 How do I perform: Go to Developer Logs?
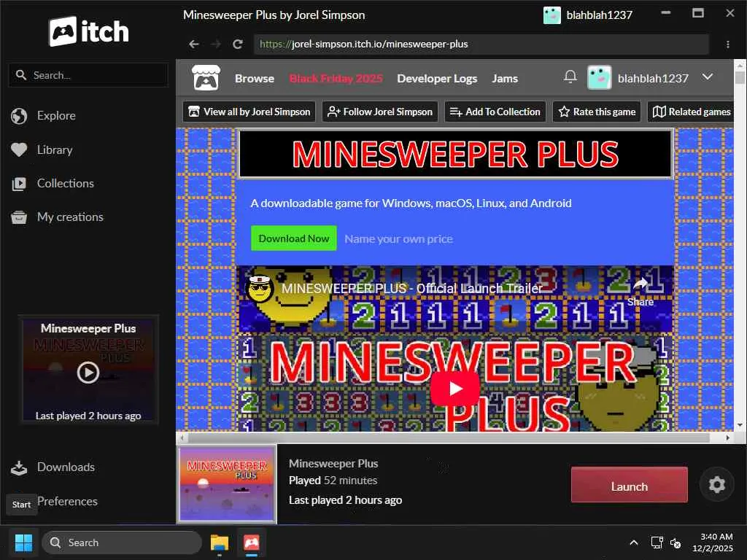pyautogui.click(x=437, y=78)
